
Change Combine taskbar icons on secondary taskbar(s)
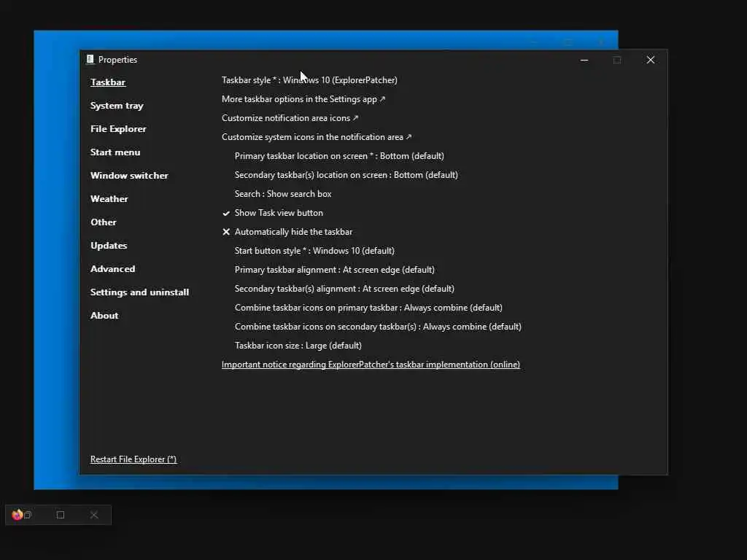pos(378,327)
